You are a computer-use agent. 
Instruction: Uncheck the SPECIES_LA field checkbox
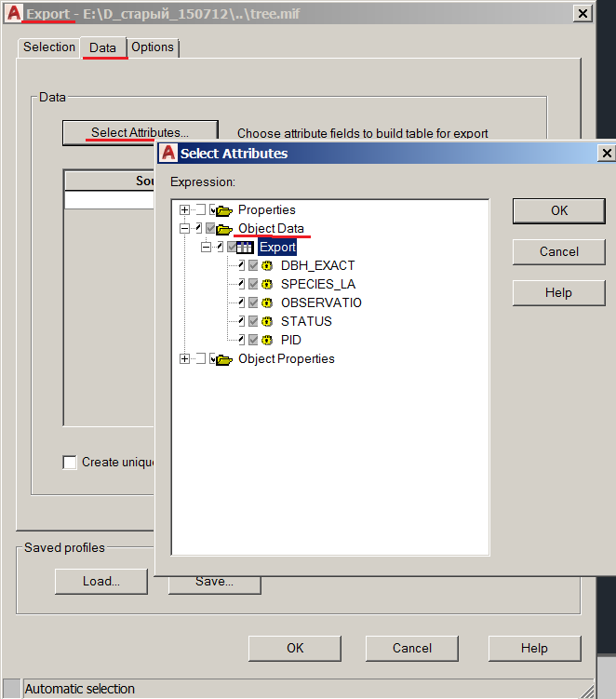coord(253,284)
